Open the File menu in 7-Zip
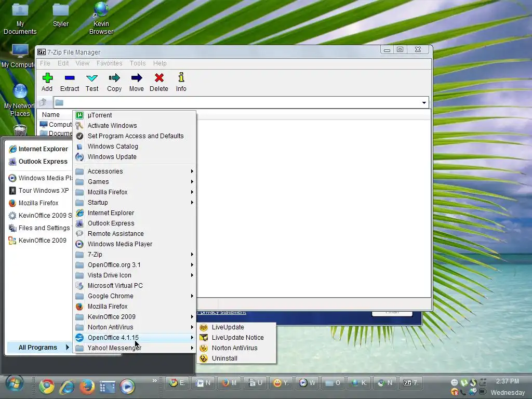 pyautogui.click(x=45, y=63)
